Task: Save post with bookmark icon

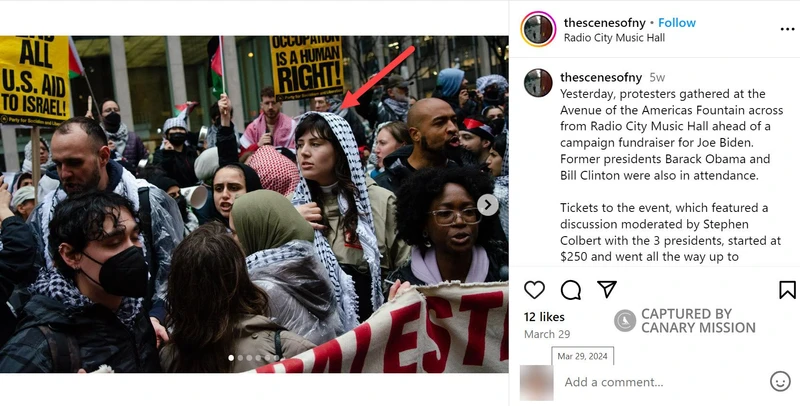Action: click(787, 290)
